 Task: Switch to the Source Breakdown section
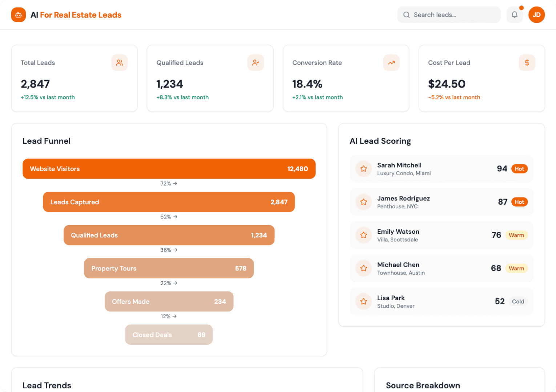click(423, 385)
